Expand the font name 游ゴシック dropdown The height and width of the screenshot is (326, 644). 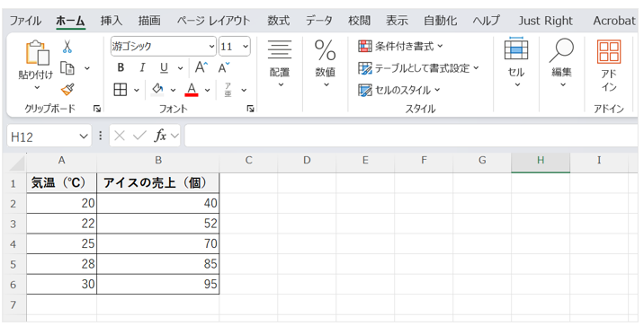pos(212,47)
